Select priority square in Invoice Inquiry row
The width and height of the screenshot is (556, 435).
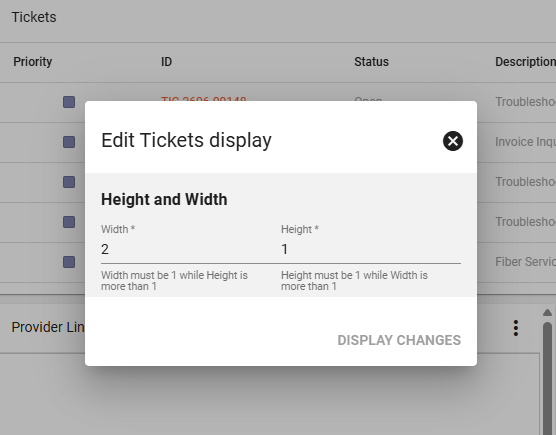click(x=69, y=142)
